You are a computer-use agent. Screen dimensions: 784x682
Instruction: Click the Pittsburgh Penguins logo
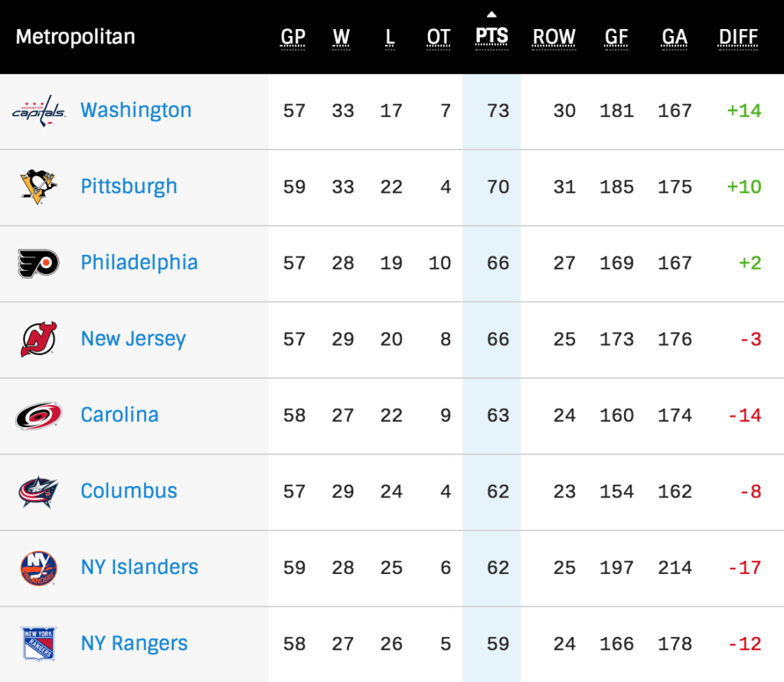[x=38, y=187]
